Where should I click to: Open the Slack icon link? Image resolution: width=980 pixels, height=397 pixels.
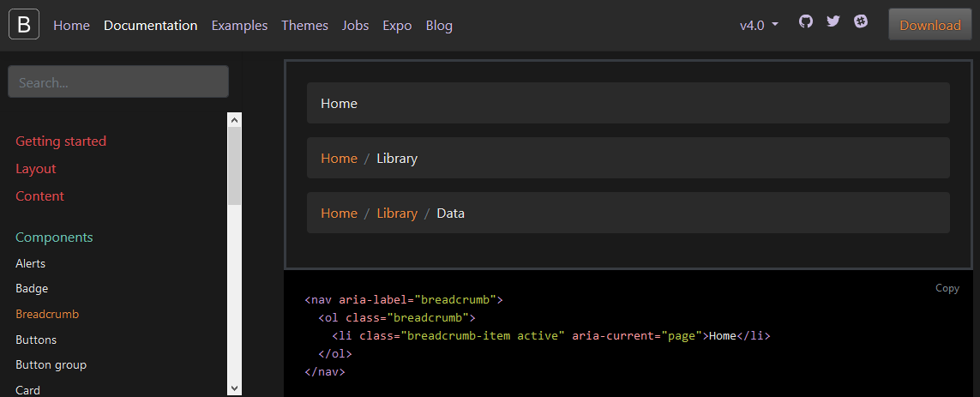tap(861, 21)
